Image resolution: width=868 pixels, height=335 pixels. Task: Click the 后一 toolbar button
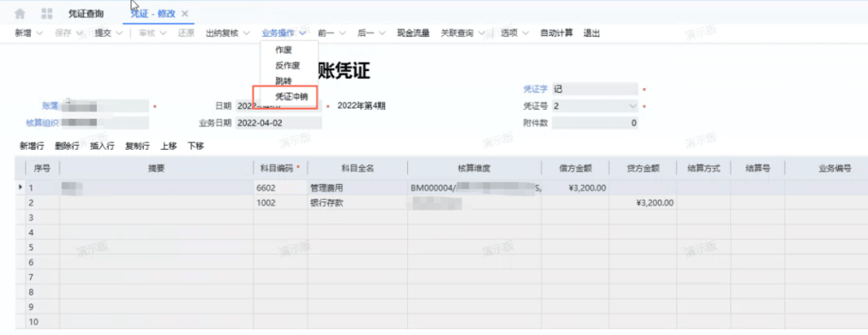(x=365, y=33)
